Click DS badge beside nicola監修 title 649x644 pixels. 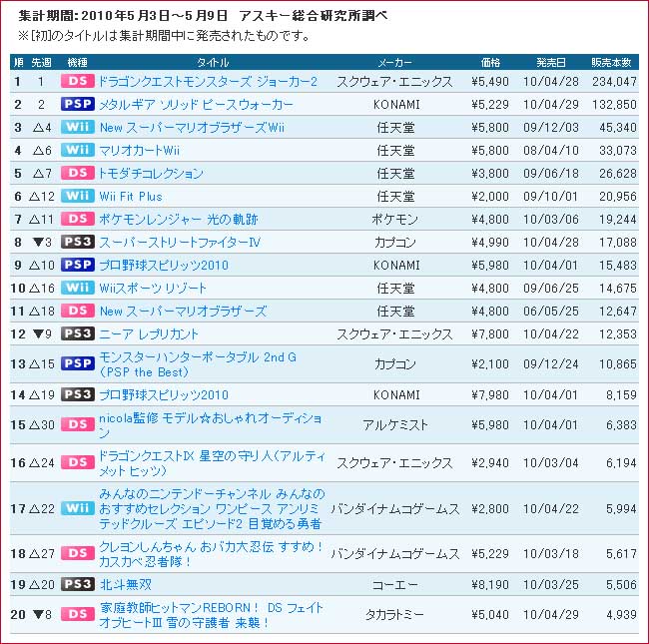[78, 424]
